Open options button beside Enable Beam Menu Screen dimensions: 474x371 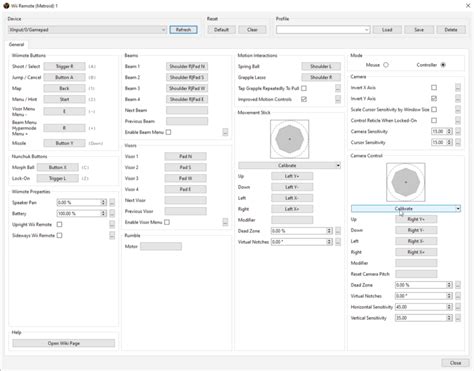point(225,132)
